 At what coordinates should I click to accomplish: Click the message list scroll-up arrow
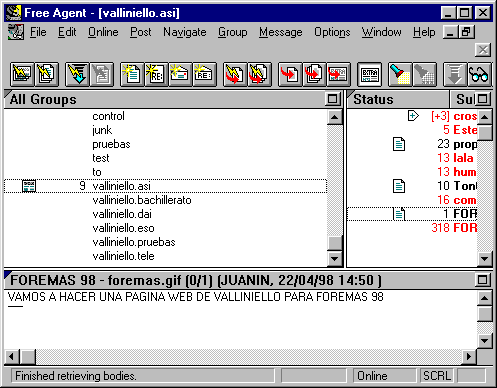[485, 117]
